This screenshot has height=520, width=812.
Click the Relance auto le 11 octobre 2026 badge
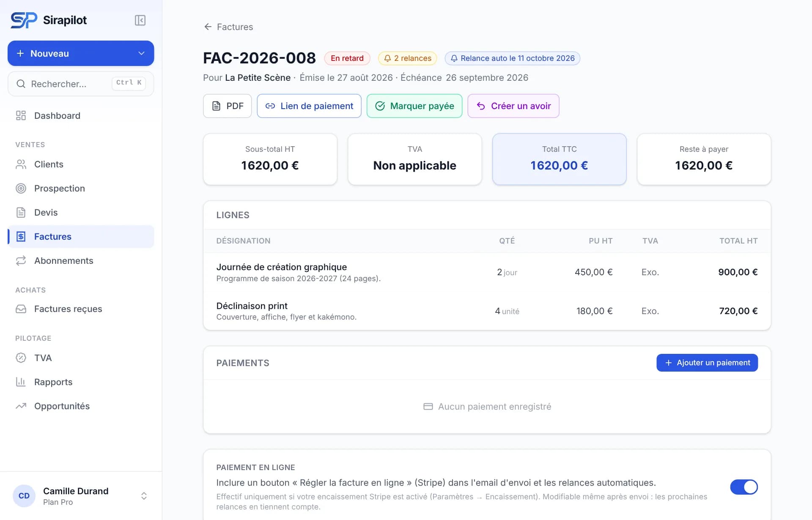click(x=513, y=58)
